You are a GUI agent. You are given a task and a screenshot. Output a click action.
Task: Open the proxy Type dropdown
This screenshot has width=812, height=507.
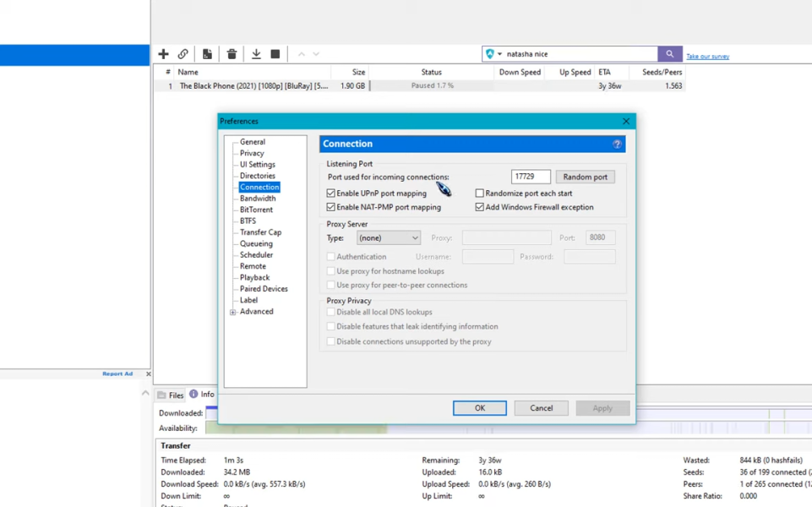(x=389, y=237)
